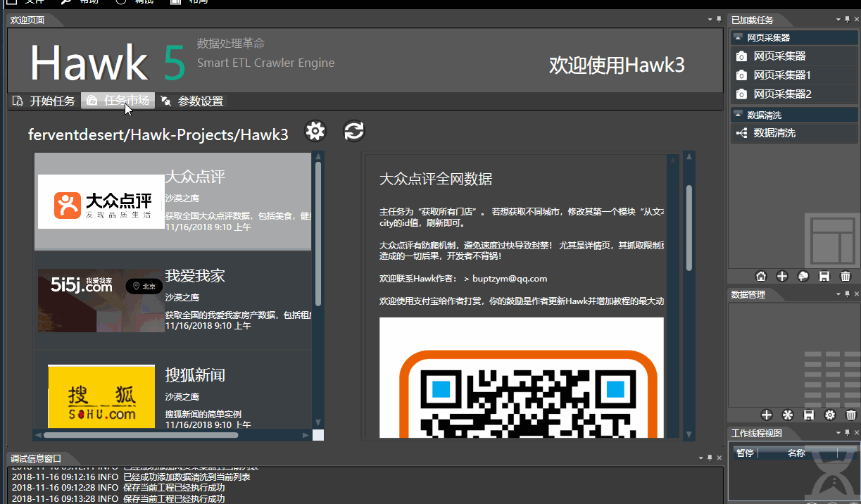Refresh the task market project list
The image size is (861, 504).
(354, 131)
